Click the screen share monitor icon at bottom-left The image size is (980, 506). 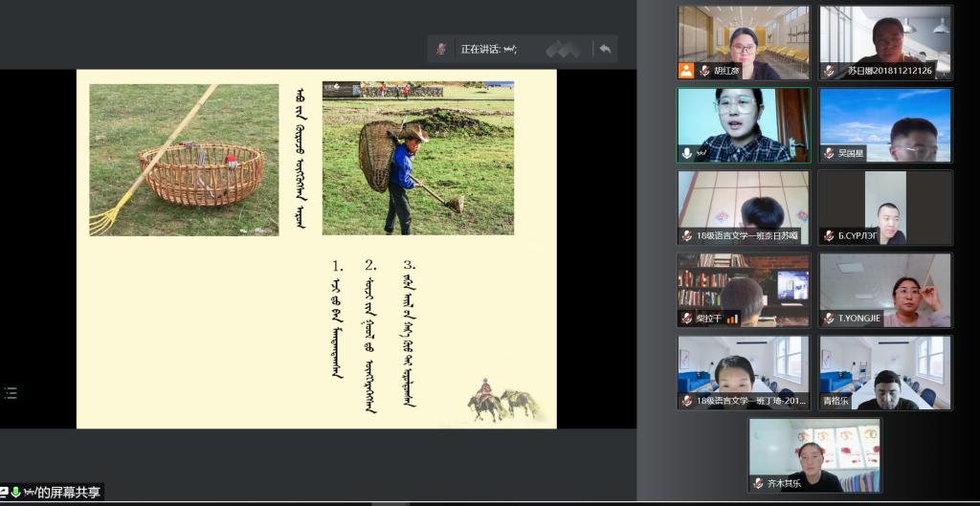tap(5, 493)
